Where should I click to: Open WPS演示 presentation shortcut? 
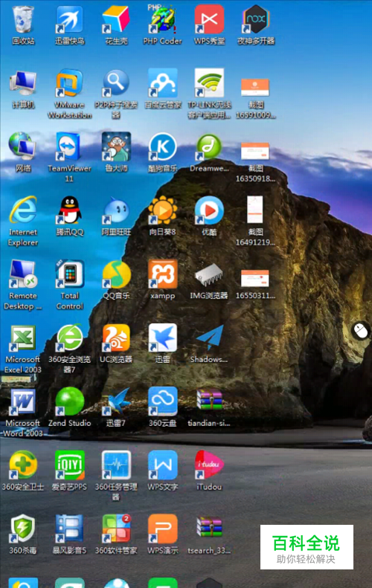[x=162, y=529]
